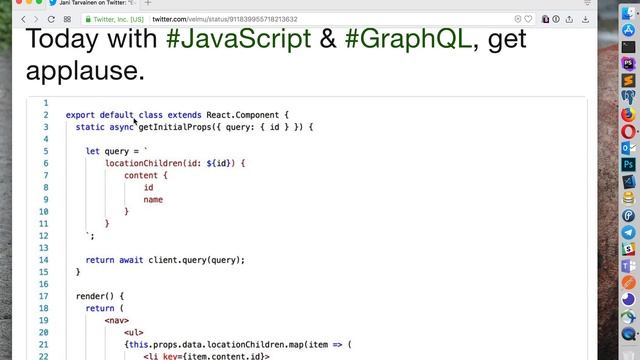Click the 'getInitialProps' code text
The image size is (640, 360).
coord(175,127)
